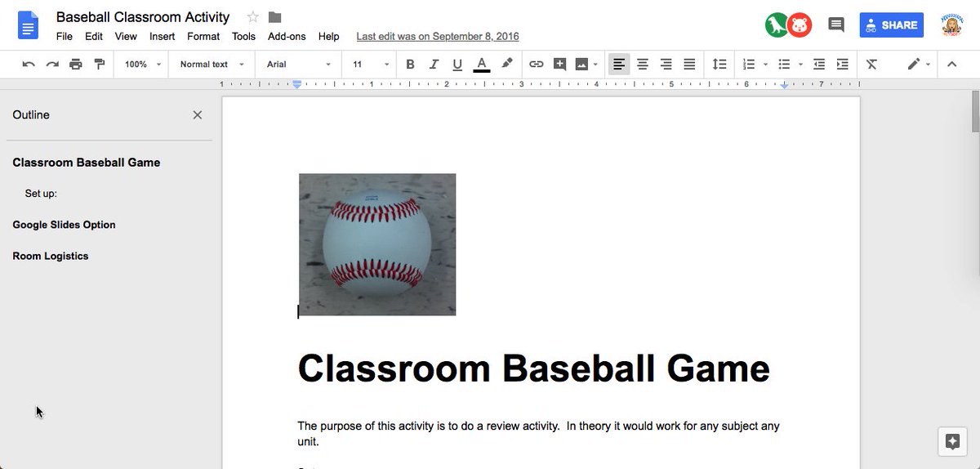Click the red bear collaborator avatar

coord(800,25)
